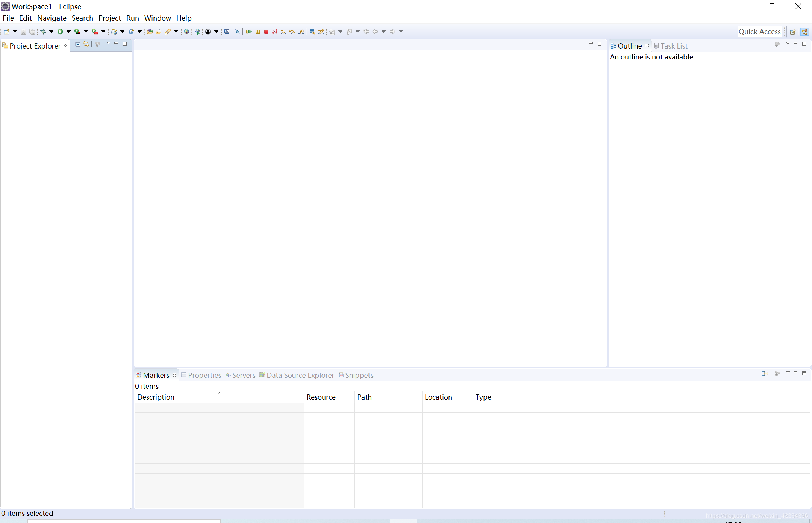The width and height of the screenshot is (812, 523).
Task: Open the Search dropdown arrow
Action: point(176,32)
